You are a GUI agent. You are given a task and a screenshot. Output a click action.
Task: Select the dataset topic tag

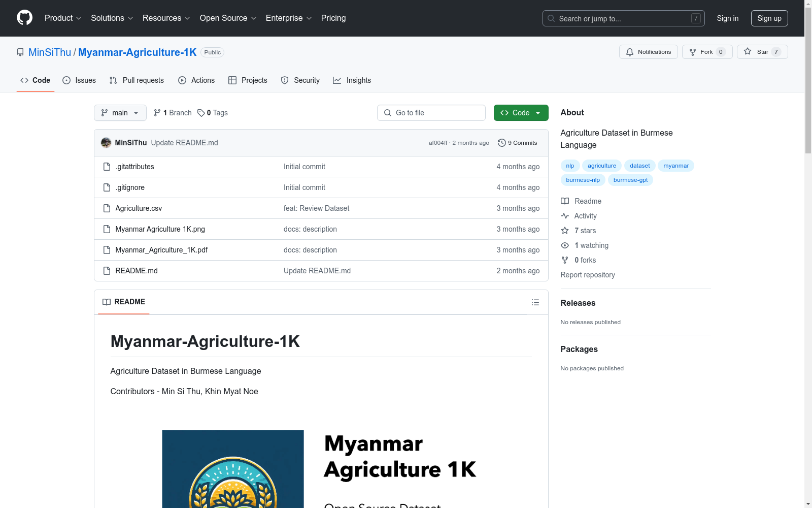(x=640, y=166)
